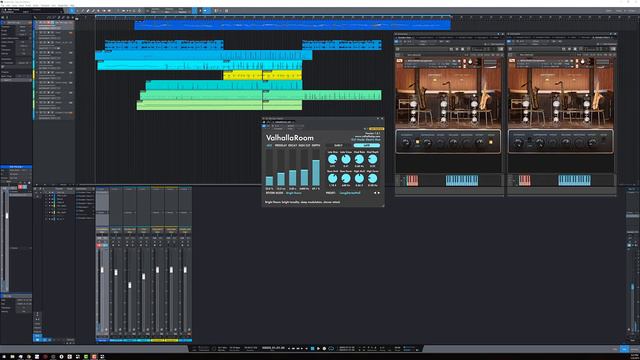Click the Play button in the transport bar
640x360 pixels.
click(x=318, y=349)
